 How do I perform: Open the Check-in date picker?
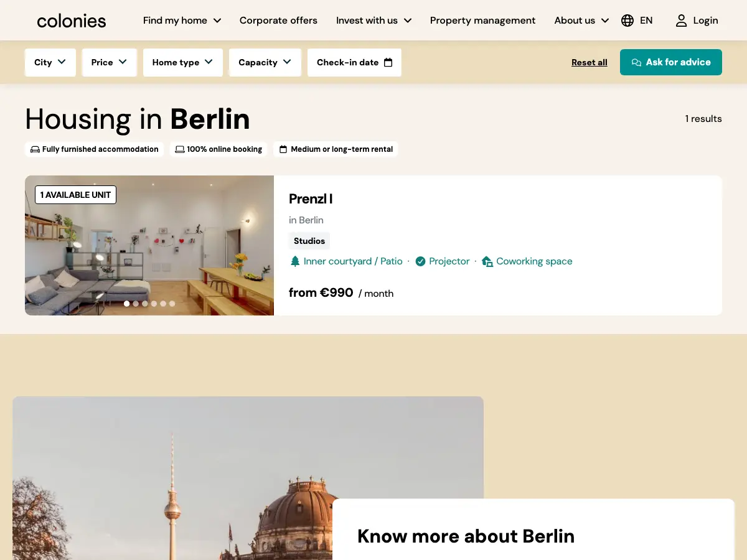354,62
